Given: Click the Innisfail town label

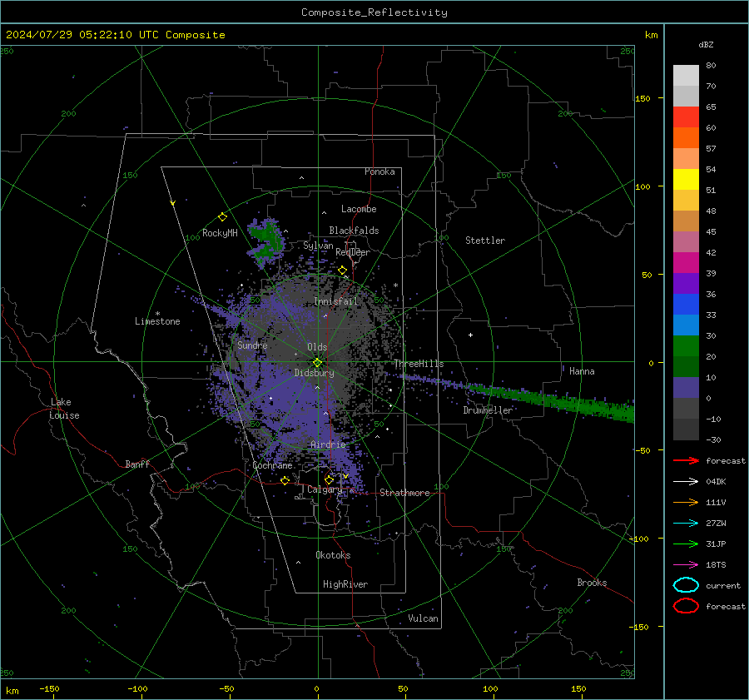Looking at the screenshot, I should 336,301.
